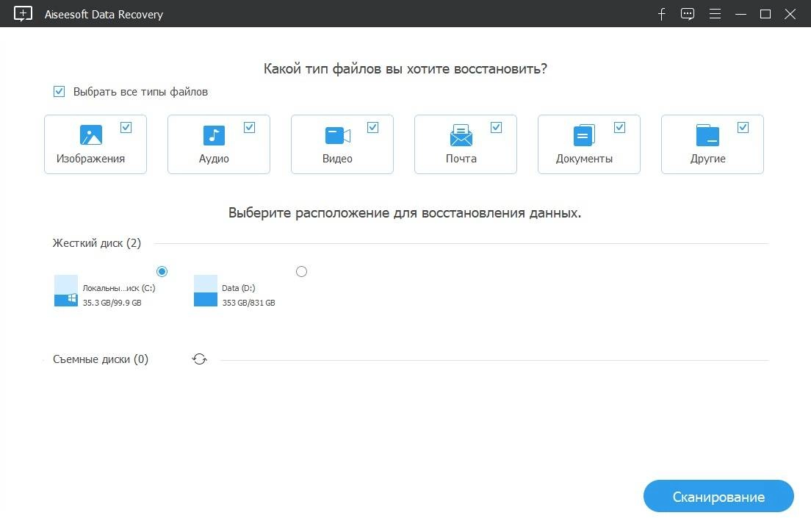Click the Facebook icon in title bar
The width and height of the screenshot is (811, 532).
tap(662, 14)
